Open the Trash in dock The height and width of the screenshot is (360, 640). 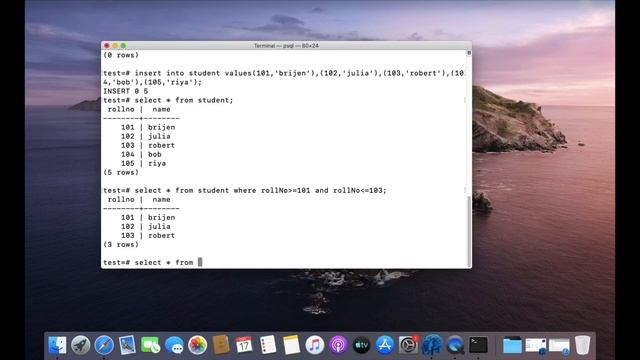point(582,345)
